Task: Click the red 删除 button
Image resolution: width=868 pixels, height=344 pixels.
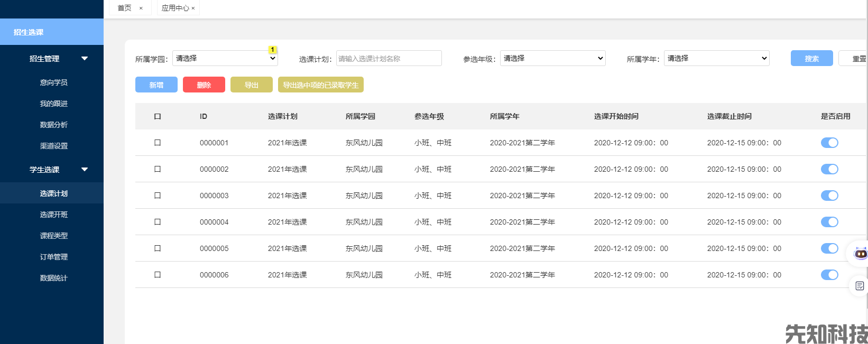Action: point(204,85)
